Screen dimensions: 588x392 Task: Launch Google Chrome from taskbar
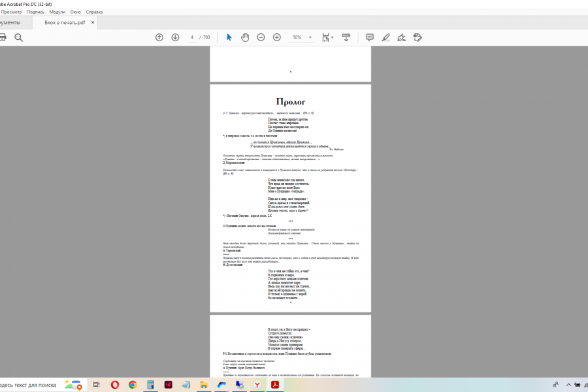tap(133, 385)
